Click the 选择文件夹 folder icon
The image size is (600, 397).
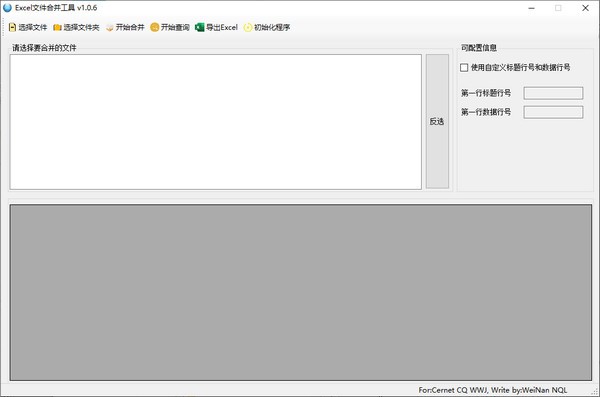(x=57, y=27)
